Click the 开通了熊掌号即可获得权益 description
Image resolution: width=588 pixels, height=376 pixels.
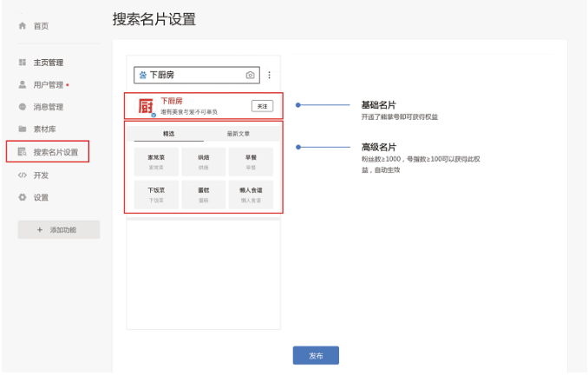coord(400,117)
